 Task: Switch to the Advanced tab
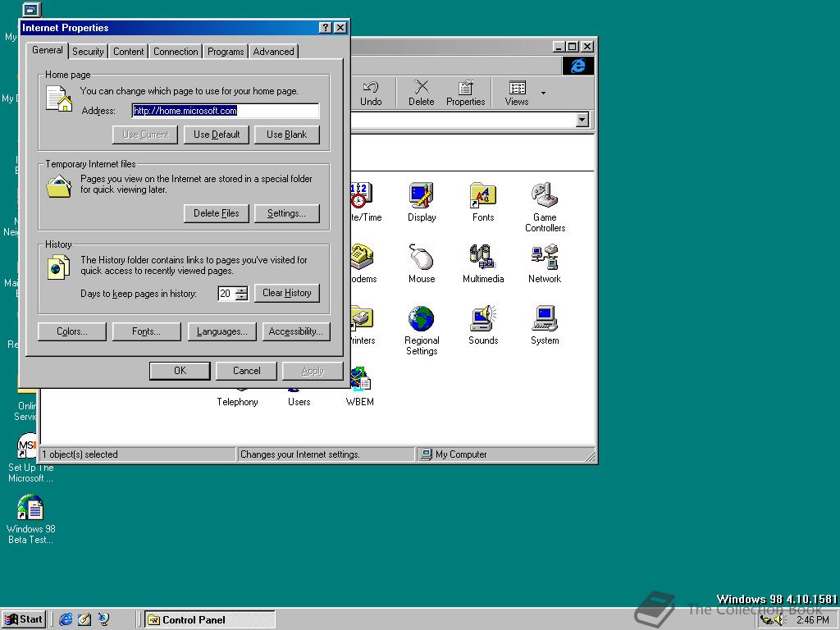[273, 52]
